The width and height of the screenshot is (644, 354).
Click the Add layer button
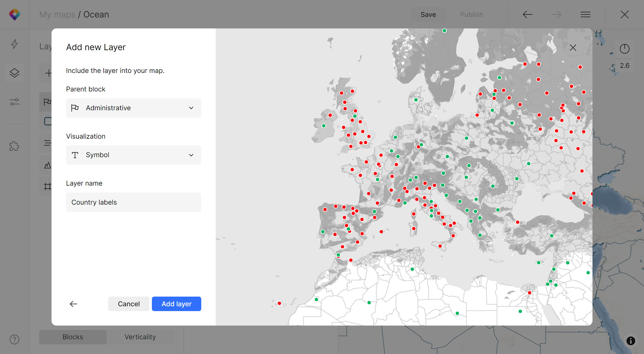click(176, 304)
